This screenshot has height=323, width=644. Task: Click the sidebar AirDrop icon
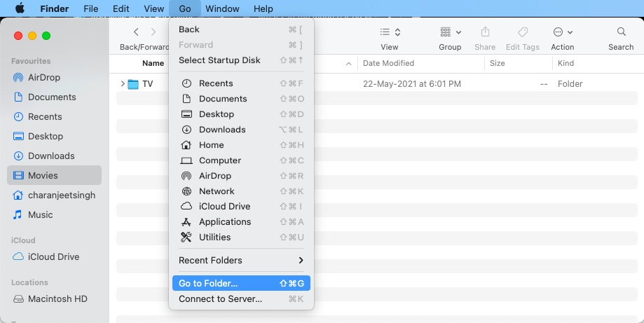pyautogui.click(x=18, y=77)
